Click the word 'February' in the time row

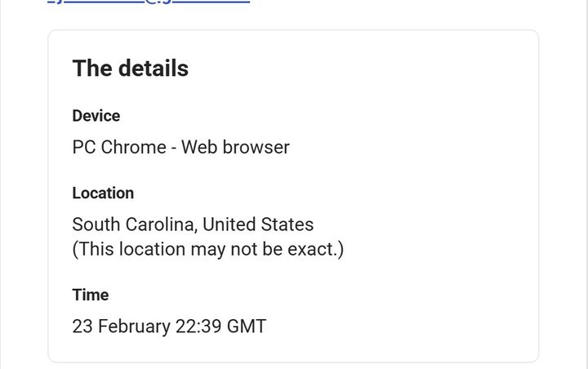pos(134,326)
